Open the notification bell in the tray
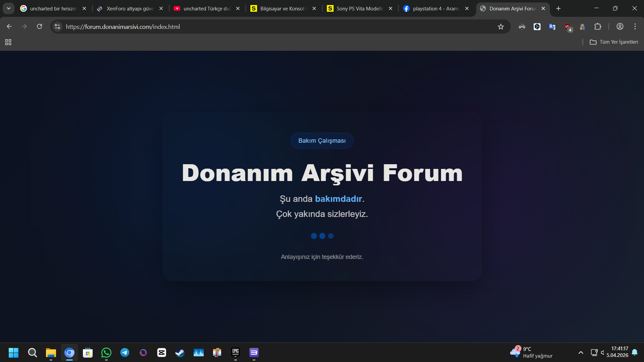The width and height of the screenshot is (644, 362). (635, 352)
